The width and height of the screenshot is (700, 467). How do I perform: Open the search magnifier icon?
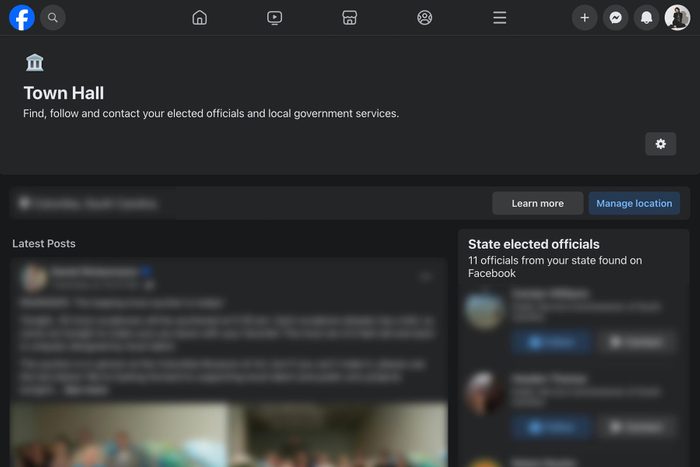pyautogui.click(x=53, y=18)
